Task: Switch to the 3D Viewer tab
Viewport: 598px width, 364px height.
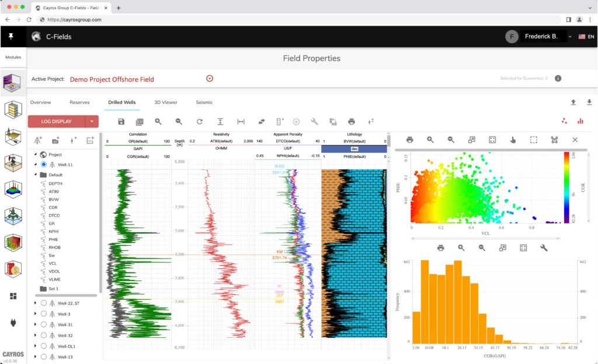Action: 165,103
